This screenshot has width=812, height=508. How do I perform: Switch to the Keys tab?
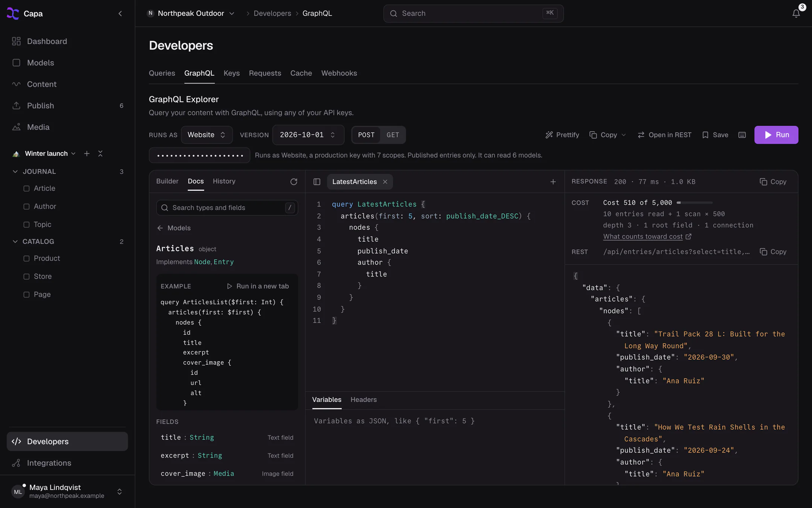pyautogui.click(x=232, y=73)
